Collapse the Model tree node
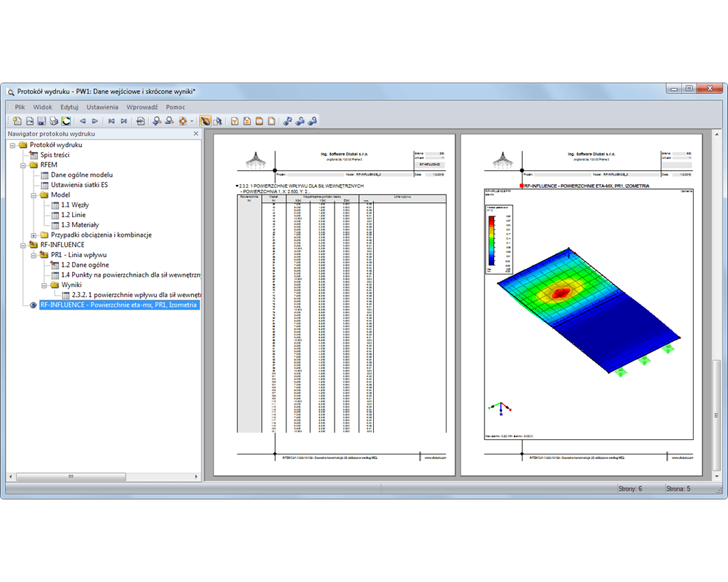728x582 pixels. click(34, 195)
